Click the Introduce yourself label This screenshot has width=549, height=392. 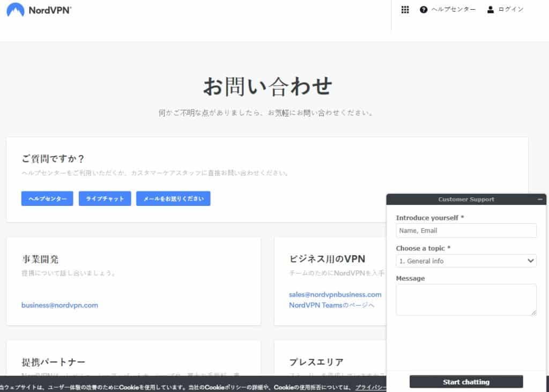click(430, 218)
